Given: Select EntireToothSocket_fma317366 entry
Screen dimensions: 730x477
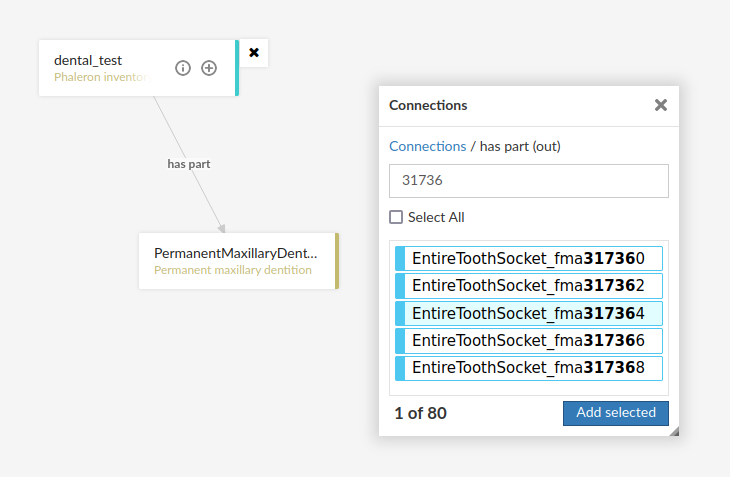Looking at the screenshot, I should click(529, 340).
